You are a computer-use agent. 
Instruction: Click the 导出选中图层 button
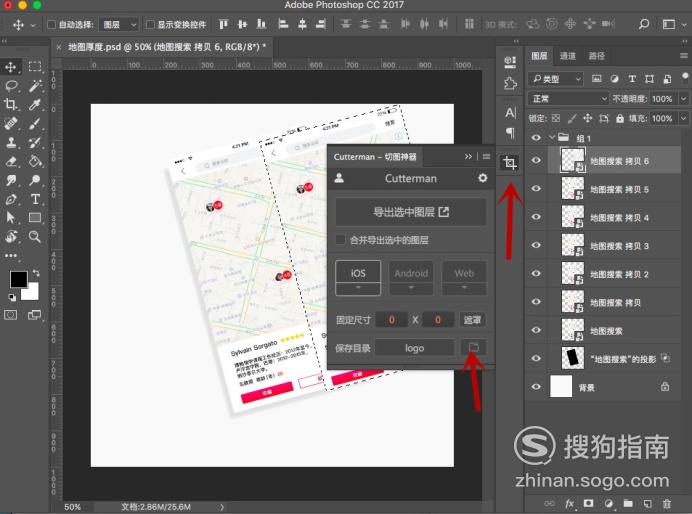point(411,212)
